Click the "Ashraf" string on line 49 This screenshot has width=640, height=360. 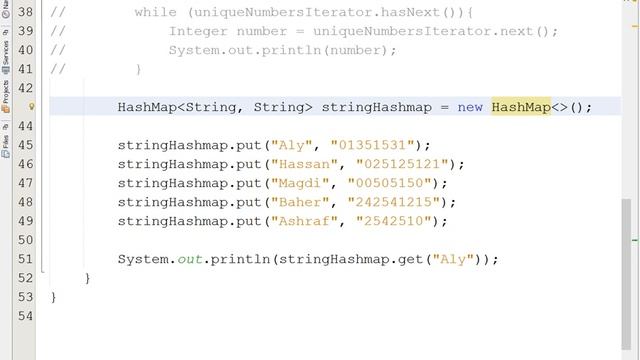pos(304,221)
